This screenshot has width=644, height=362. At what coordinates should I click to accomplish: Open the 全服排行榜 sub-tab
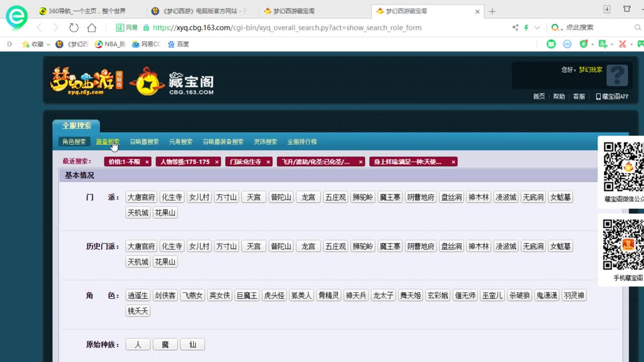tap(302, 142)
